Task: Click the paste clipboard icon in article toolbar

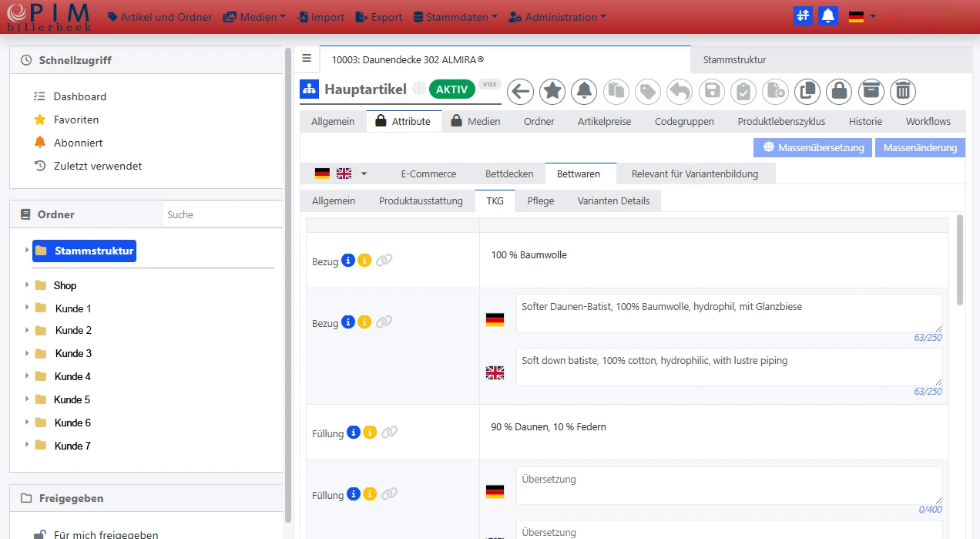Action: pyautogui.click(x=616, y=91)
